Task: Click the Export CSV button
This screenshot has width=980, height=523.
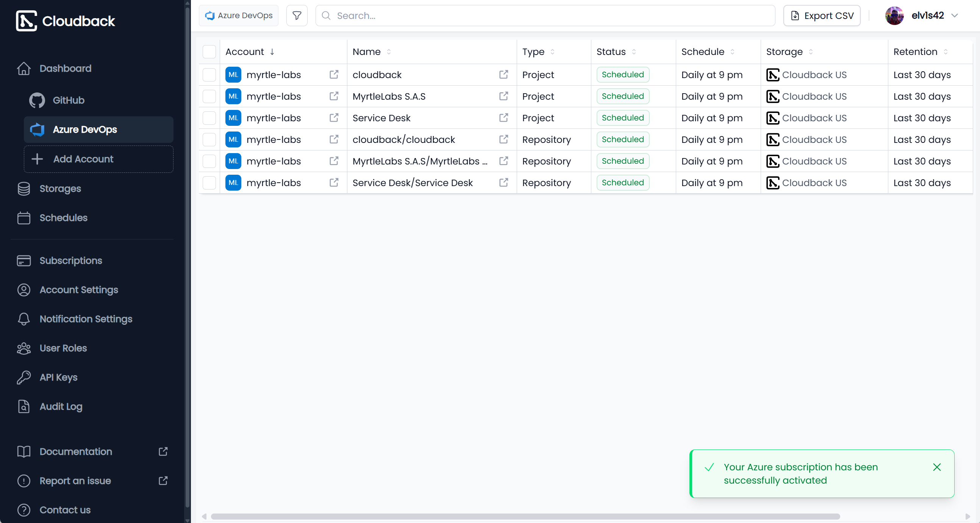Action: 822,16
